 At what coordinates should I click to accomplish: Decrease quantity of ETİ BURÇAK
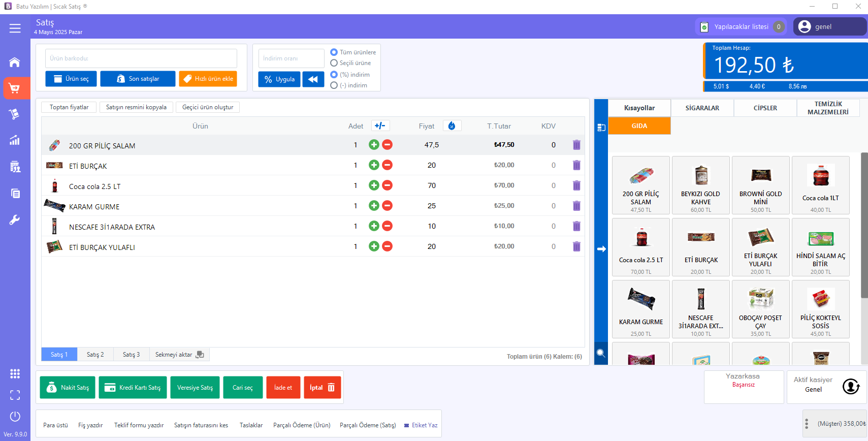tap(387, 165)
